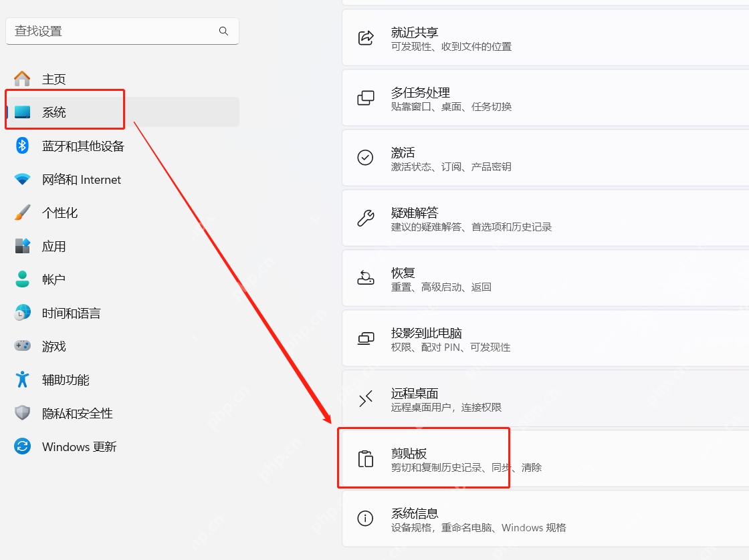
Task: Click the text 建议的疑难解答、首选项和历史记录
Action: [x=471, y=227]
